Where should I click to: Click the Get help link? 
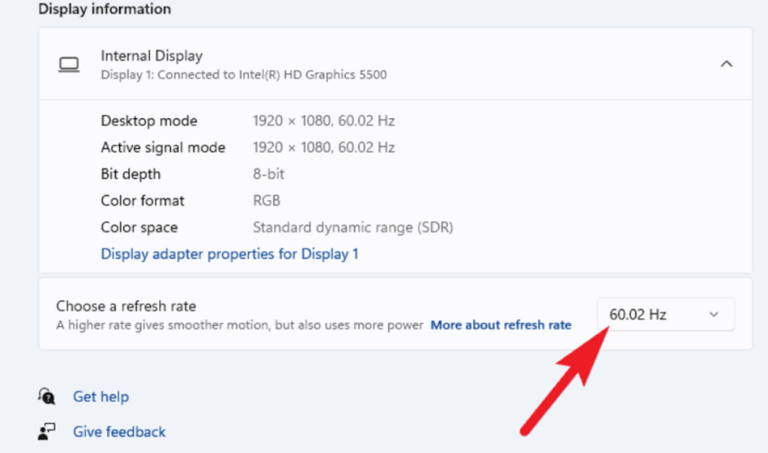tap(101, 396)
